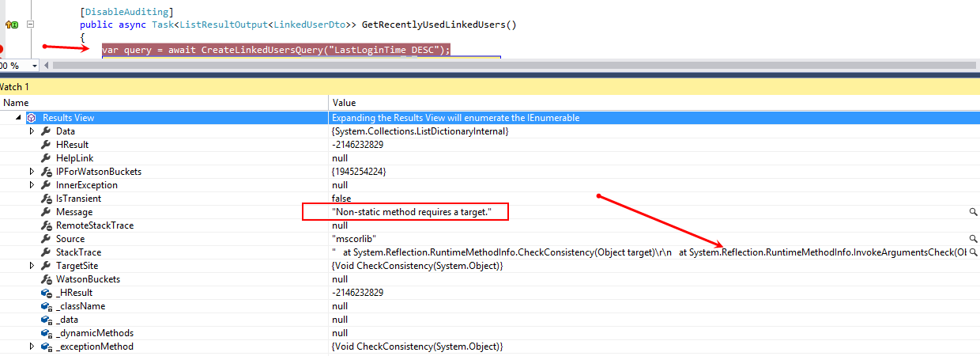Open the editor zoom percentage dropdown

(34, 66)
